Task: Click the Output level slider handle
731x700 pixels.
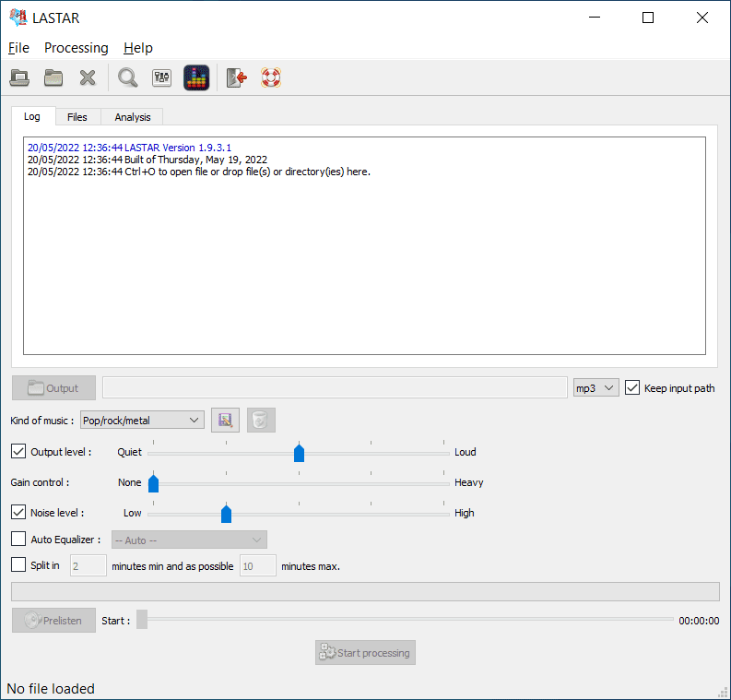Action: (299, 452)
